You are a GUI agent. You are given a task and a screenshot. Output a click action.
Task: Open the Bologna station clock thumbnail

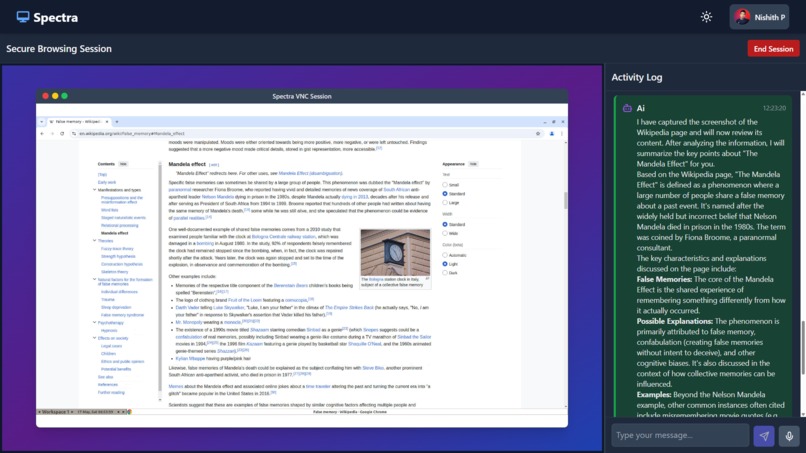pyautogui.click(x=395, y=252)
